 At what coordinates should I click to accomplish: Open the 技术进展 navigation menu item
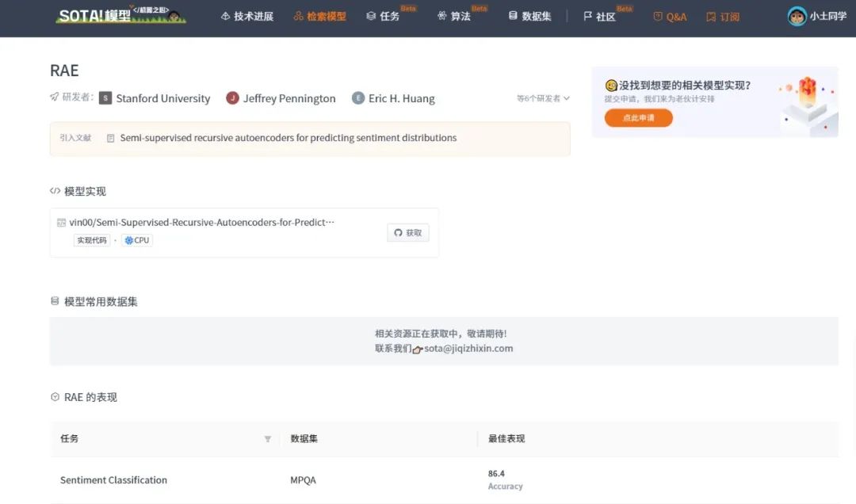coord(246,16)
